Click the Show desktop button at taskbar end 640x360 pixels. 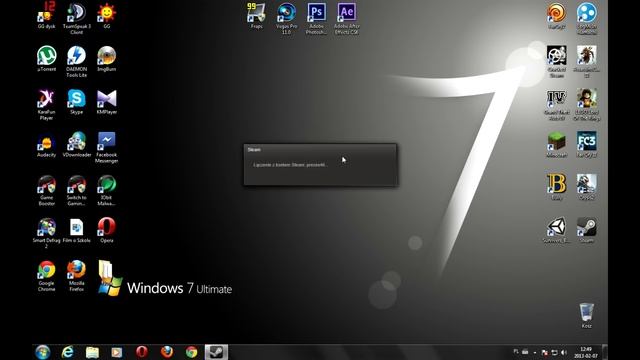pos(605,352)
